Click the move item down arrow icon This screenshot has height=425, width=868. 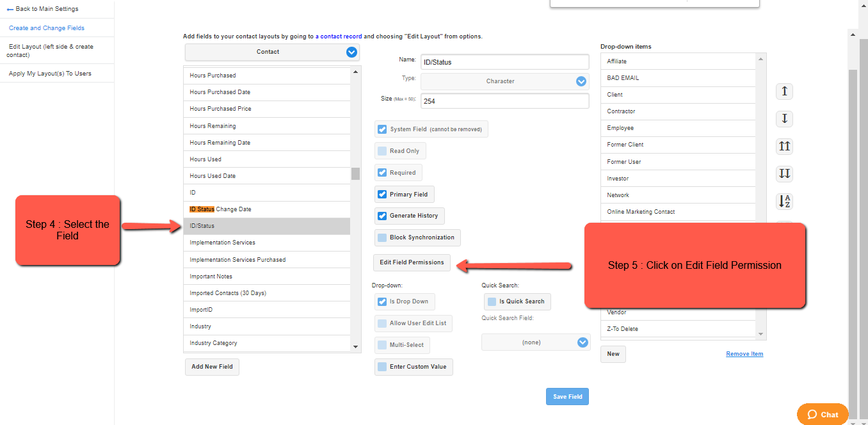coord(784,119)
